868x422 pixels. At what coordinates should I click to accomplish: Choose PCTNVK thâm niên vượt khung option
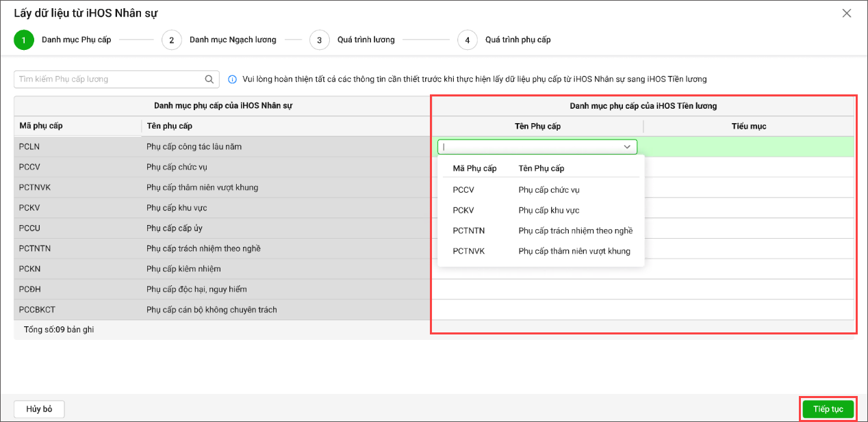(x=541, y=252)
